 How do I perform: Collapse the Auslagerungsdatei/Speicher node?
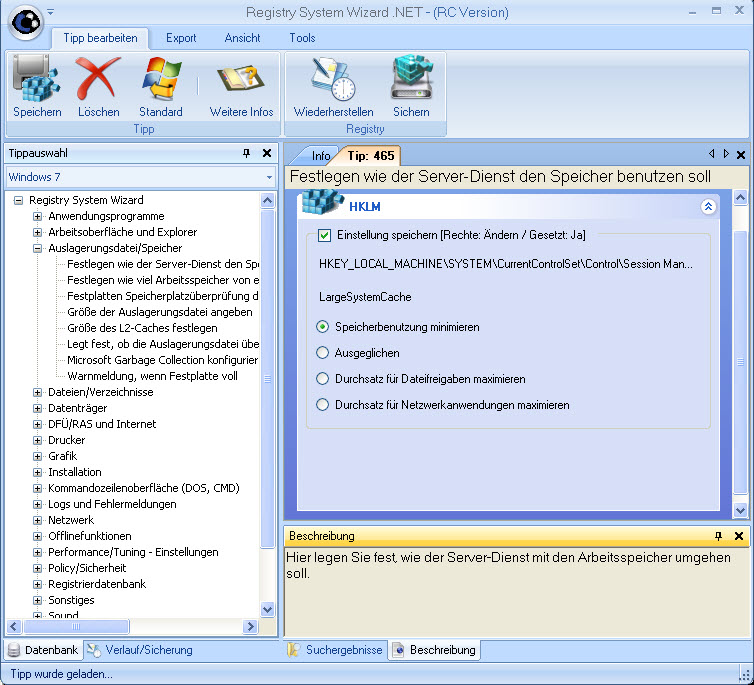(37, 249)
